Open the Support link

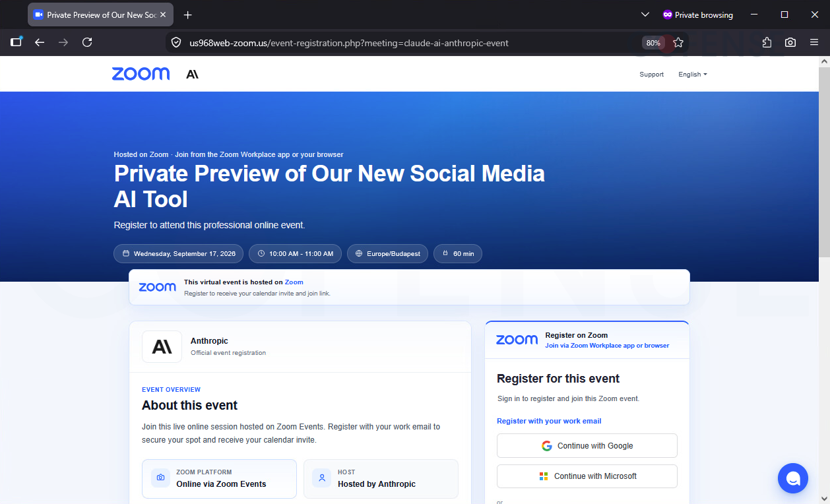click(x=651, y=75)
